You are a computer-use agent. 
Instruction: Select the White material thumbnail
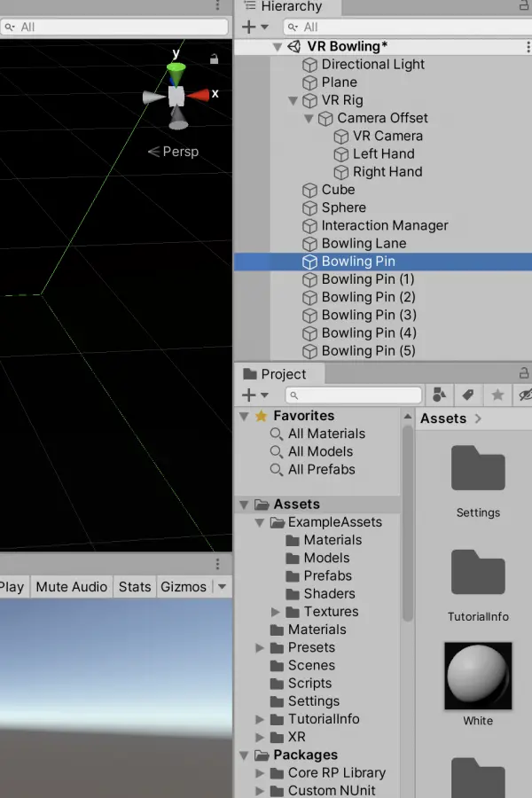pos(478,676)
